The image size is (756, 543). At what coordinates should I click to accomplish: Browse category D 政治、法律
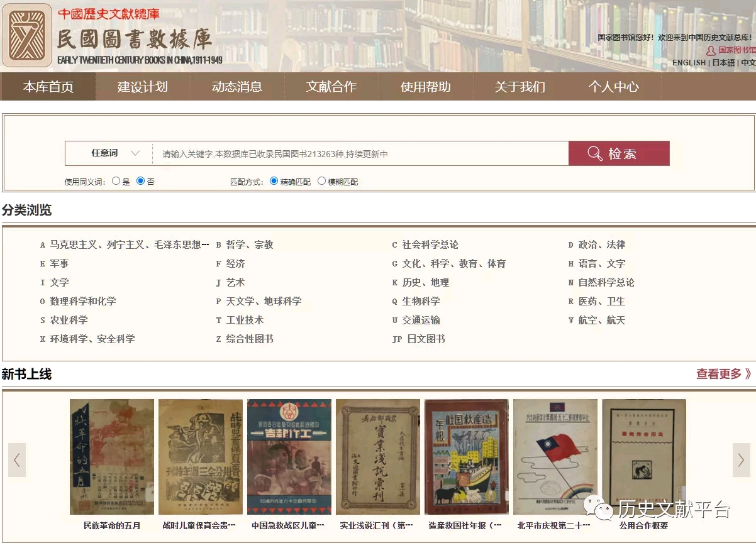(597, 244)
